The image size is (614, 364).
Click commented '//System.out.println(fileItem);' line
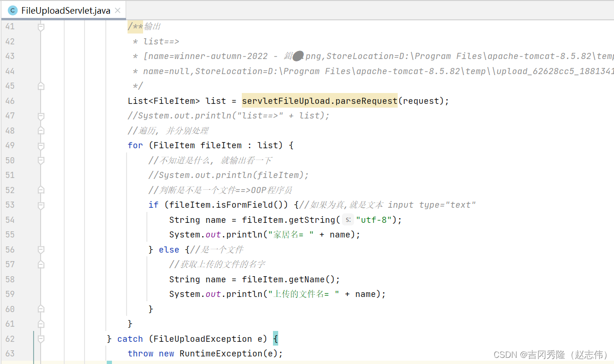(229, 175)
